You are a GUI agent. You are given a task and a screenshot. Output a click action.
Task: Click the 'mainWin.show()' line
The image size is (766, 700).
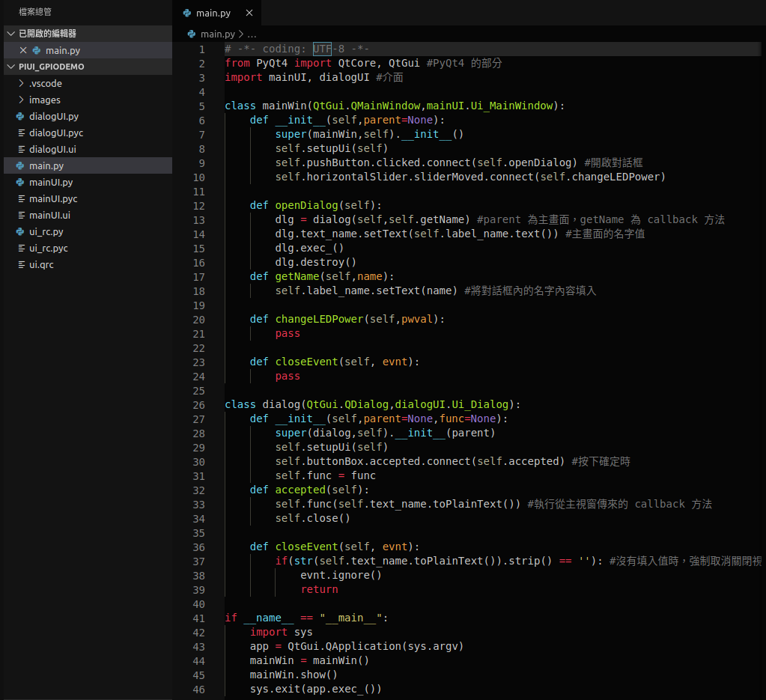[x=294, y=675]
